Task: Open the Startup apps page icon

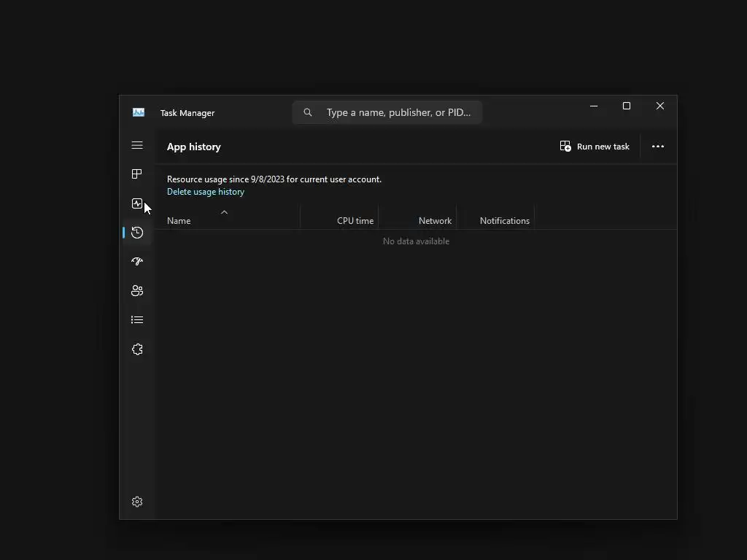Action: 136,262
